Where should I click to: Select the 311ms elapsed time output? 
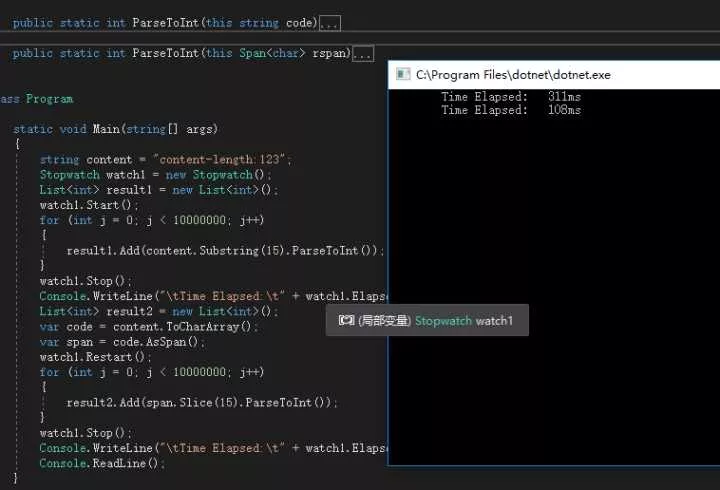(564, 97)
